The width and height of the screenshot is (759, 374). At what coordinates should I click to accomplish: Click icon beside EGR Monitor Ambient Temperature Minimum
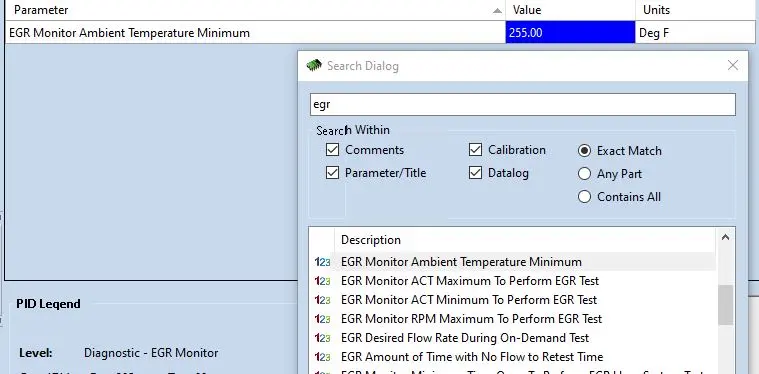322,262
